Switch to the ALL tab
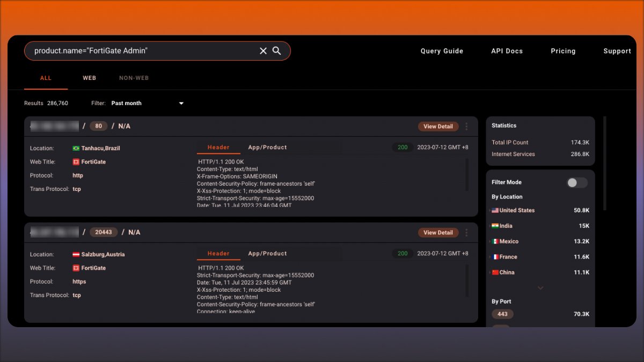The height and width of the screenshot is (362, 644). [46, 78]
